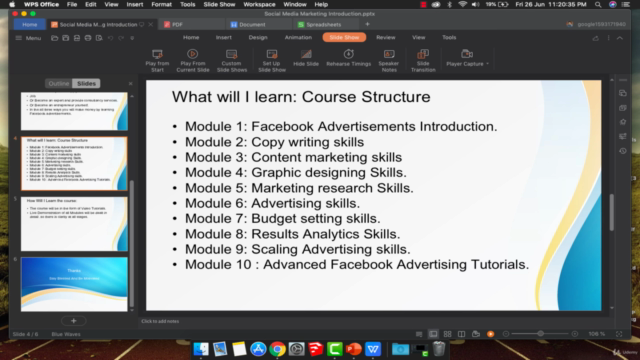This screenshot has height=360, width=640.
Task: Toggle Normal view icon in status bar
Action: (x=433, y=334)
